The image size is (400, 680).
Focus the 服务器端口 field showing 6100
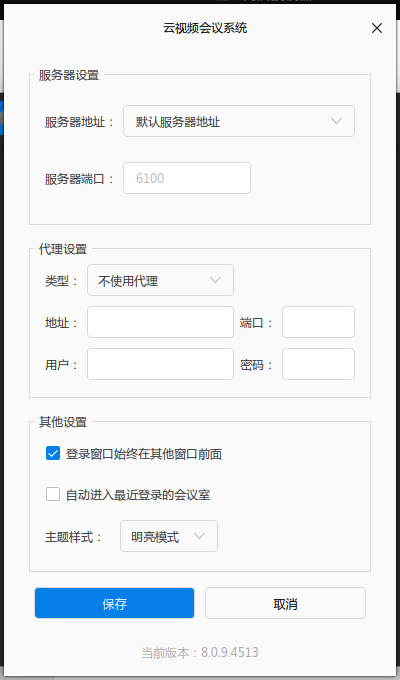pyautogui.click(x=187, y=178)
